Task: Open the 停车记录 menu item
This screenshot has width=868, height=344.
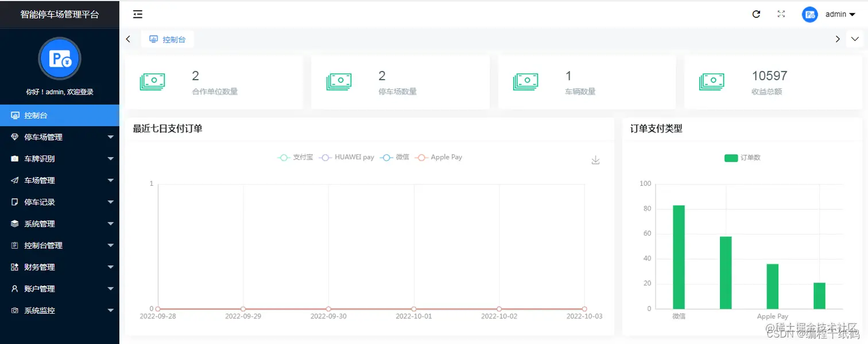Action: pos(60,202)
